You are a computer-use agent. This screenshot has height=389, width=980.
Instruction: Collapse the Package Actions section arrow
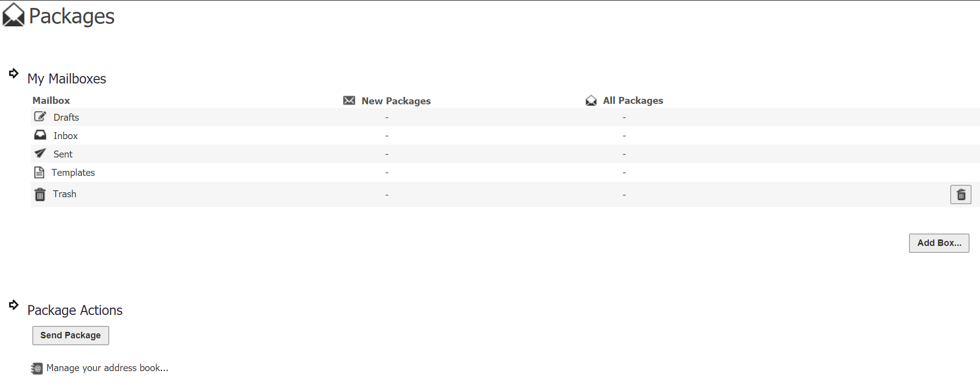pyautogui.click(x=14, y=305)
